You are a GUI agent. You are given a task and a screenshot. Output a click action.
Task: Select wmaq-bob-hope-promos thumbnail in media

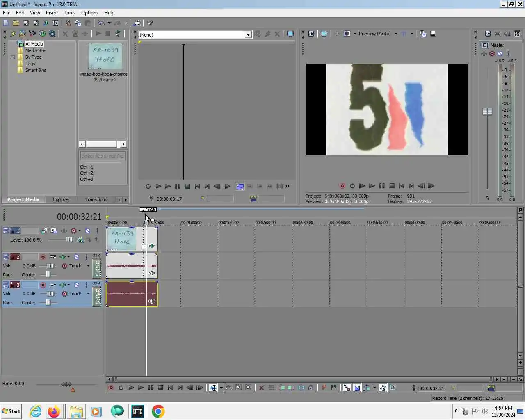[x=105, y=56]
